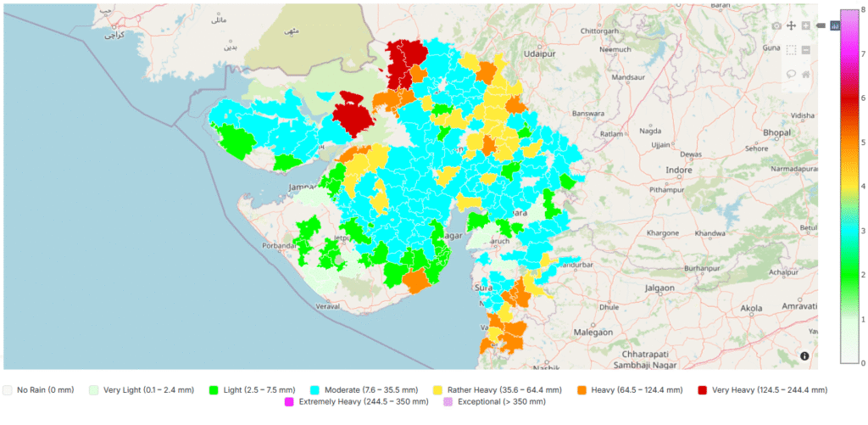Open the map attribution info icon

pyautogui.click(x=804, y=356)
